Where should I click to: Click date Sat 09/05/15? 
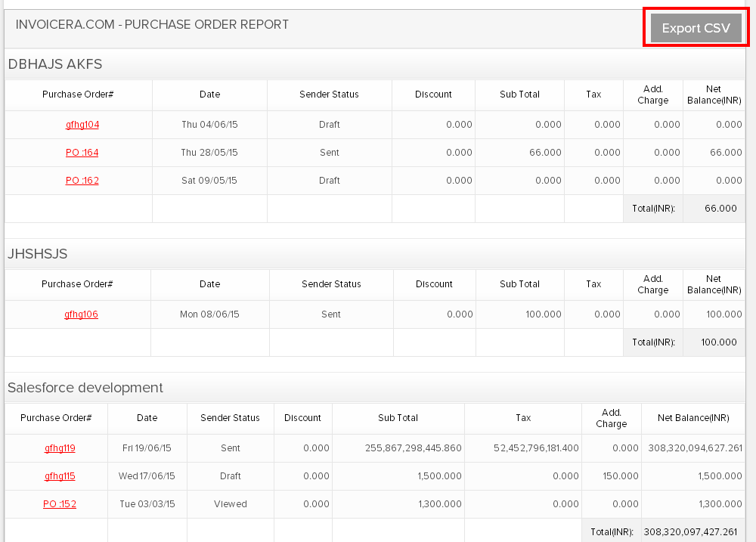[x=209, y=181]
